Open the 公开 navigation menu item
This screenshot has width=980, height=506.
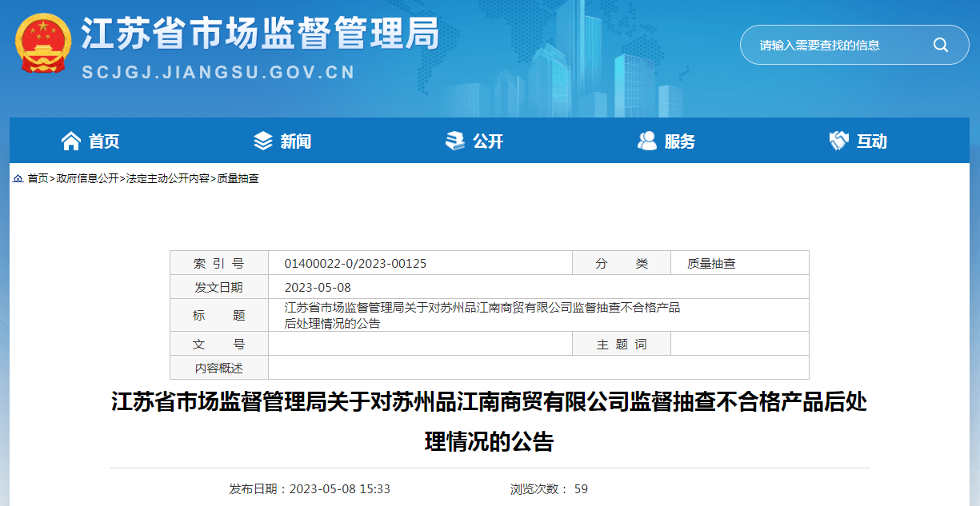tap(488, 141)
